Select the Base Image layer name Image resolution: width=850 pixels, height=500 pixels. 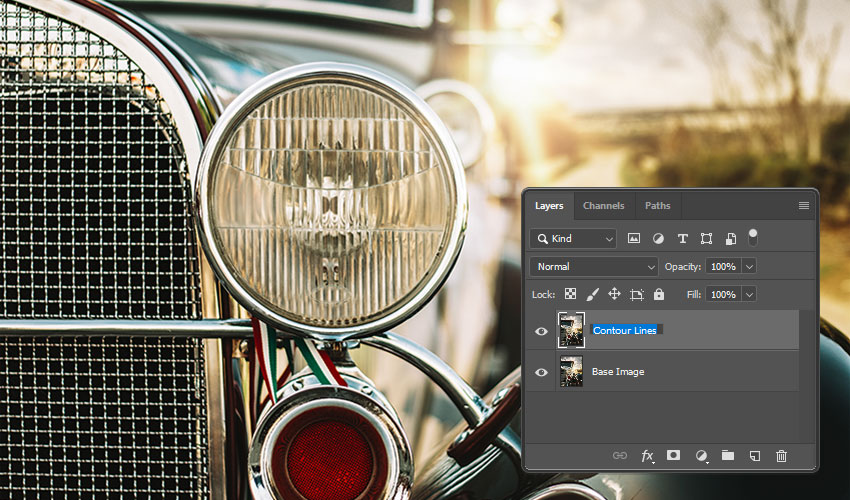618,371
